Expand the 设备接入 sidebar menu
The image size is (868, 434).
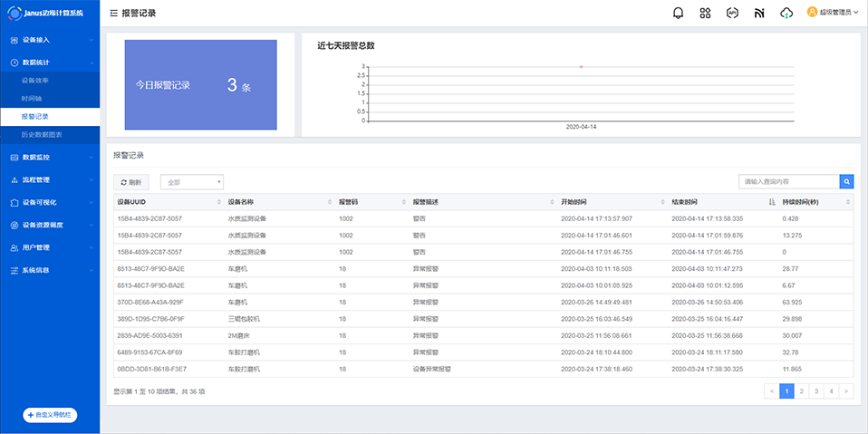pos(50,40)
